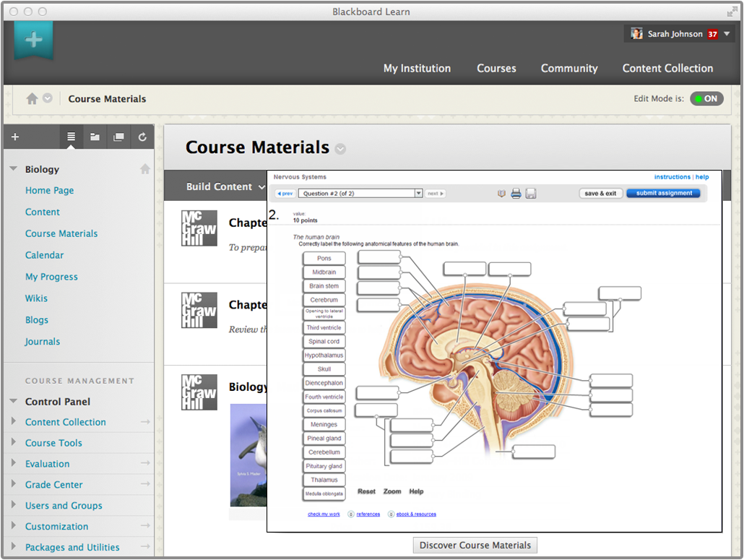Pick the Hypothalamus label tile
The height and width of the screenshot is (560, 744).
point(324,356)
